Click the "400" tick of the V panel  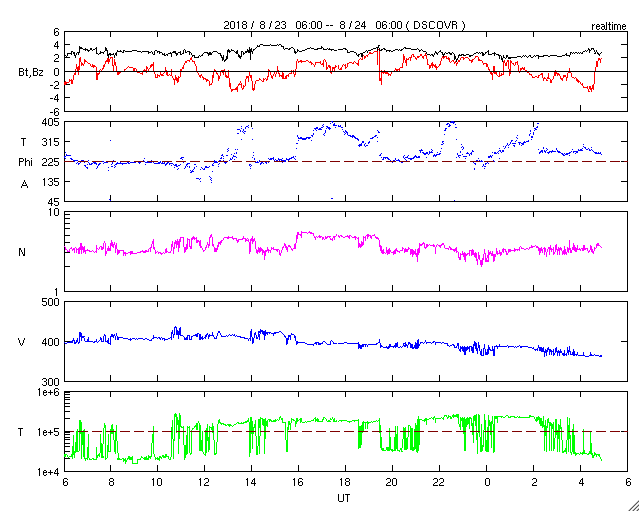51,342
